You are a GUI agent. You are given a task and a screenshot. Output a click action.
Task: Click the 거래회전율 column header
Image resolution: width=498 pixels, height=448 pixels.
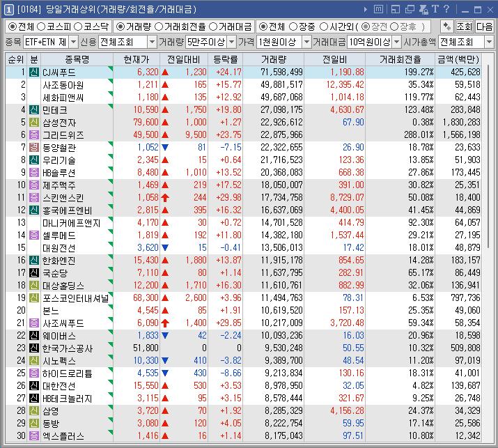(x=400, y=59)
